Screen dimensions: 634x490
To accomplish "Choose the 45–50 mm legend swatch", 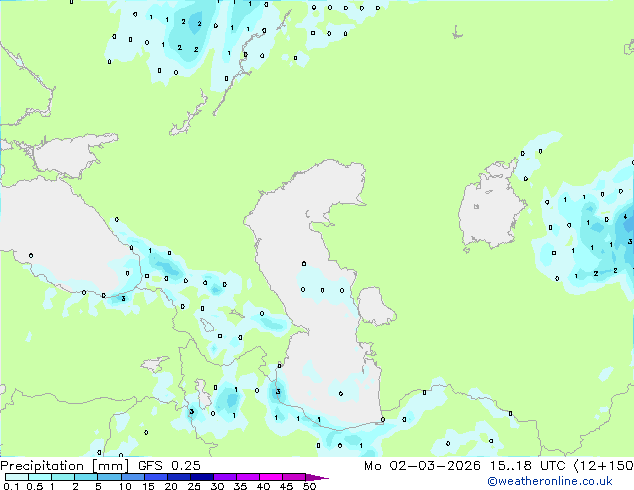I will coord(294,477).
